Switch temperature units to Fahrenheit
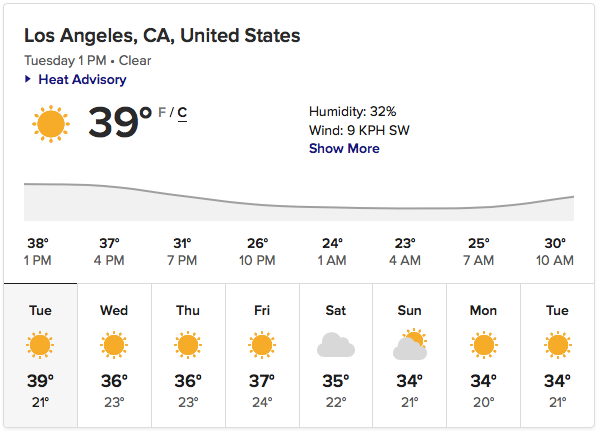This screenshot has width=598, height=431. pyautogui.click(x=162, y=112)
